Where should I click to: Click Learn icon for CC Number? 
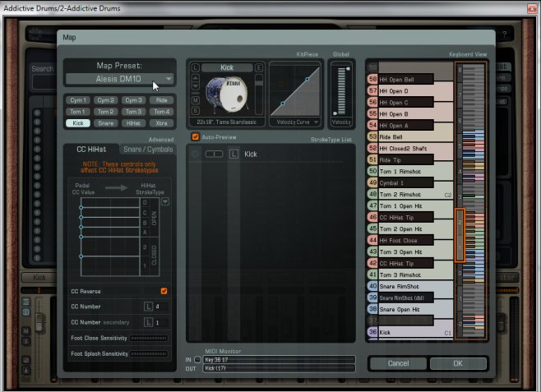tap(148, 307)
